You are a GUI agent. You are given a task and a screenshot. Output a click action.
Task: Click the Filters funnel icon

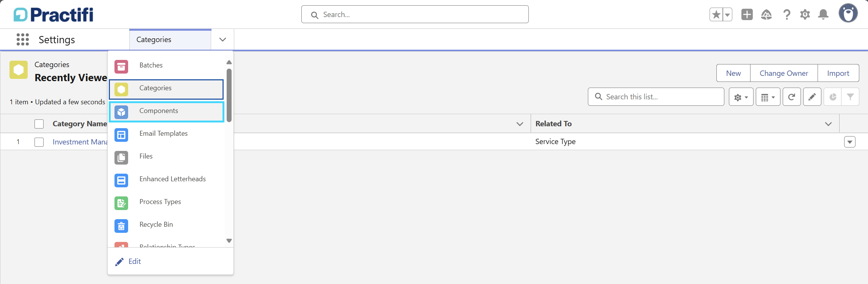[850, 97]
